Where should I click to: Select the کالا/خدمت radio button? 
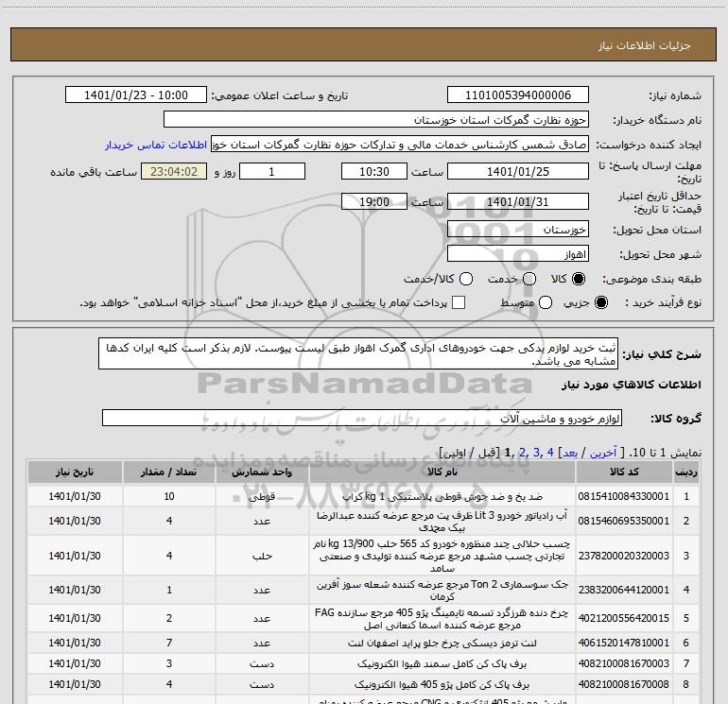(466, 279)
